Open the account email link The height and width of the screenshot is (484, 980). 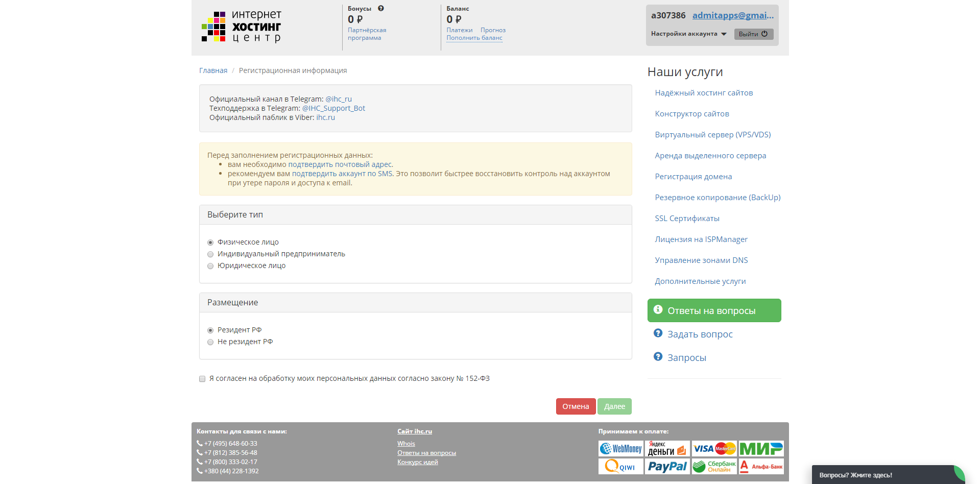point(733,15)
